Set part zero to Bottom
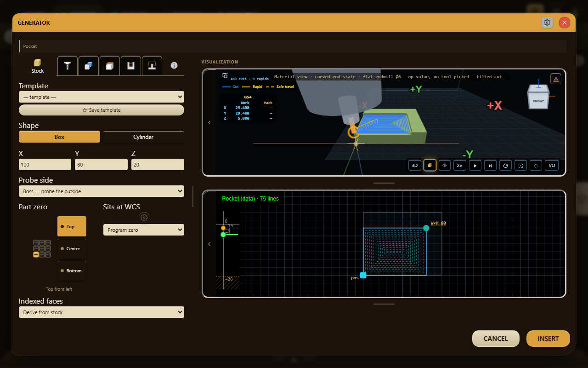This screenshot has height=368, width=588. click(x=72, y=271)
